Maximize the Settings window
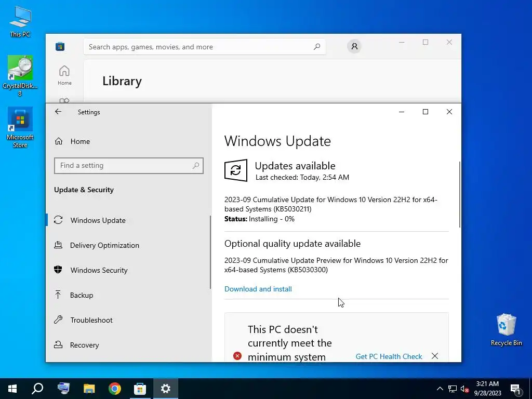 coord(425,112)
